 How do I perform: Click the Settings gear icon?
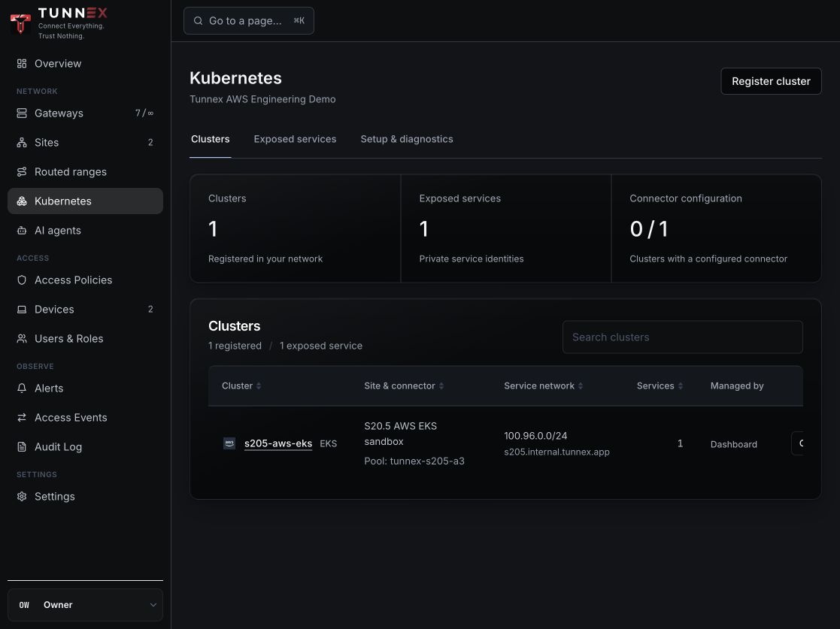pos(21,497)
